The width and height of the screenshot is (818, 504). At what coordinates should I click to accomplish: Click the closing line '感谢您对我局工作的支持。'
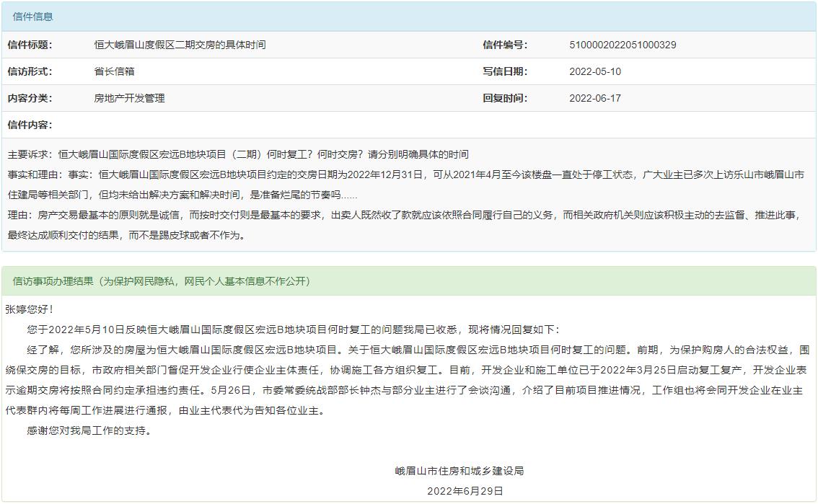(x=89, y=430)
